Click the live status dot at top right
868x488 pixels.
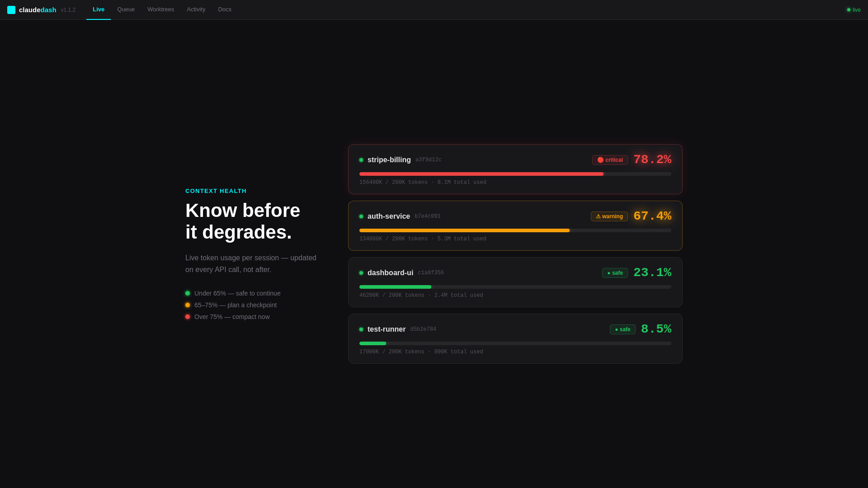tap(849, 9)
